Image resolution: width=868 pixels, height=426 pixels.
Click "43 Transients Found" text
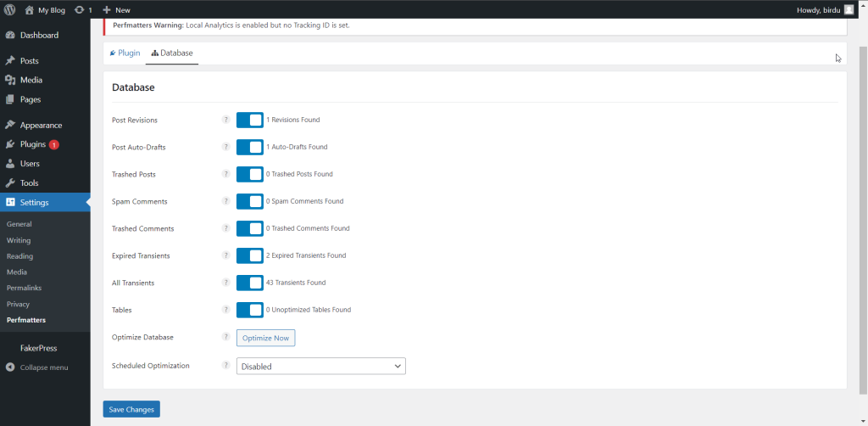[x=296, y=283]
